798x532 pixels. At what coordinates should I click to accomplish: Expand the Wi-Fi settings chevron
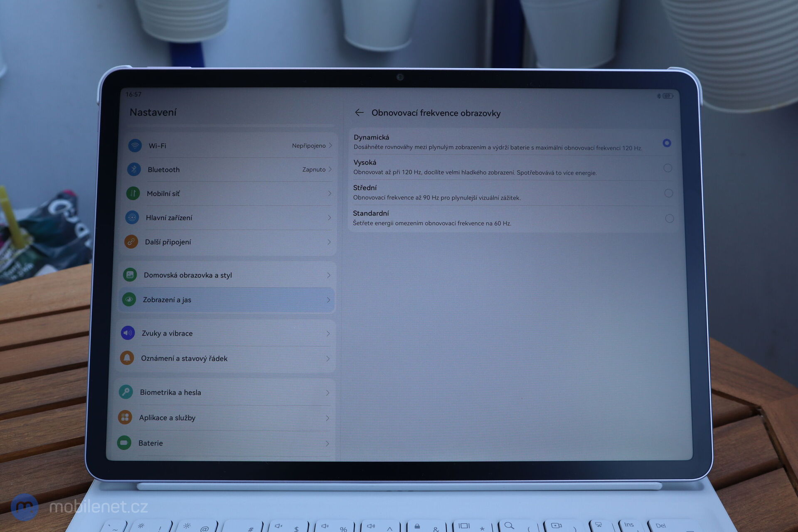pos(330,145)
